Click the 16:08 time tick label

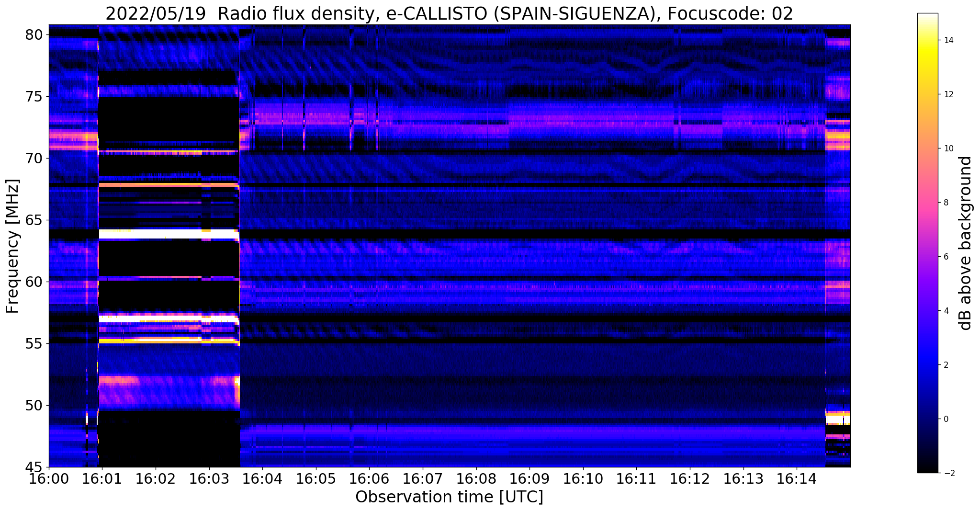pos(476,478)
